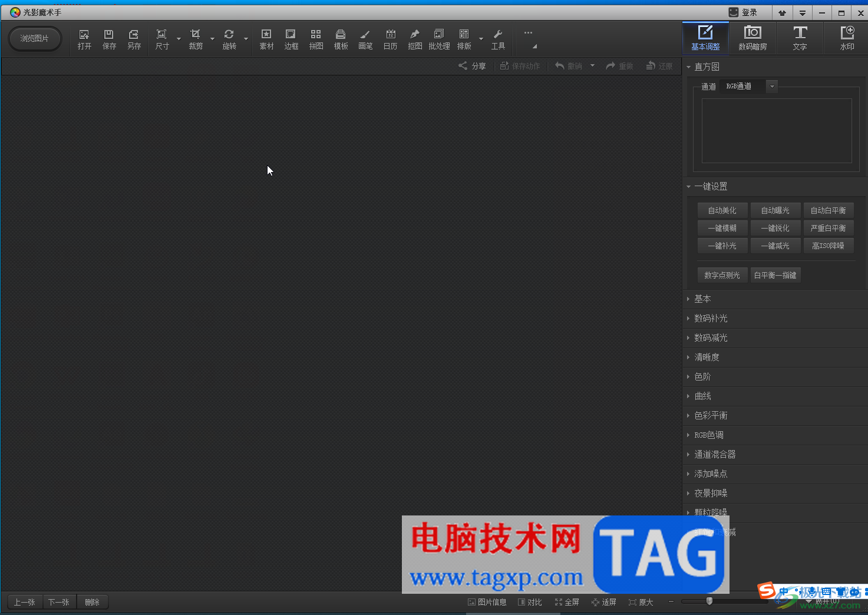The width and height of the screenshot is (868, 615).
Task: Choose 原大 original size view
Action: pos(641,602)
